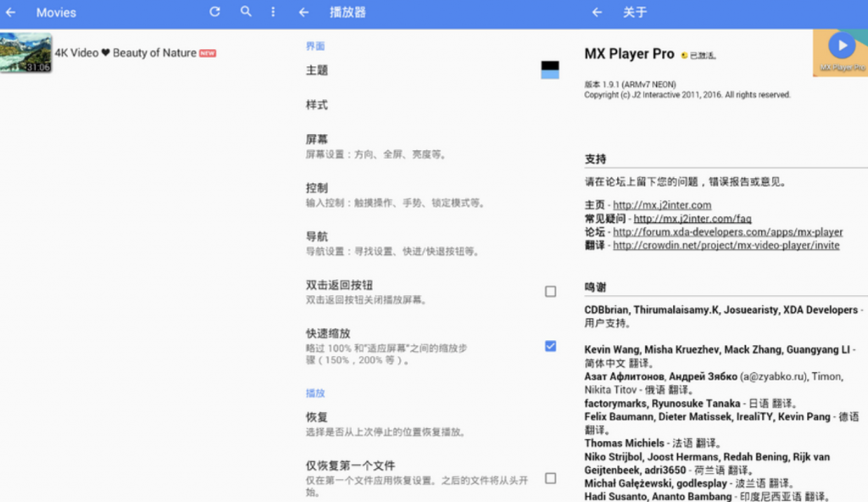Enable the 仅恢复第一个文件 checkbox
Viewport: 868px width, 502px height.
click(x=550, y=478)
